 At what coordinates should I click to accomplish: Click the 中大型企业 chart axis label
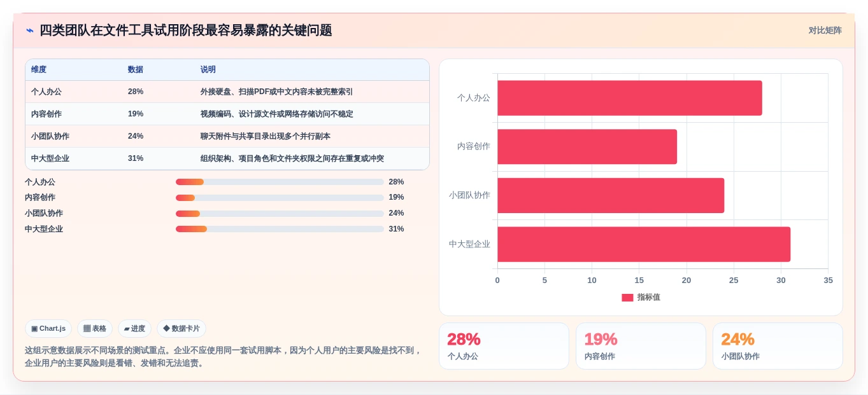pos(469,244)
